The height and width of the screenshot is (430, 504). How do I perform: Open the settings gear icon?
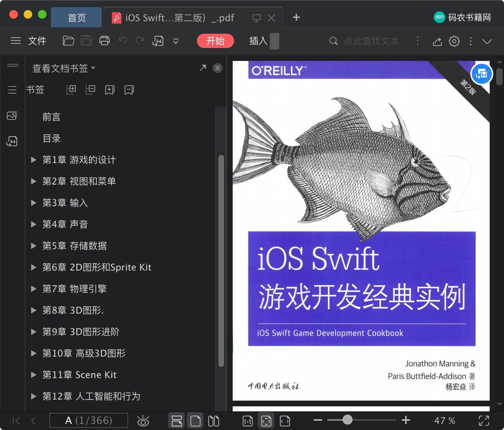454,41
